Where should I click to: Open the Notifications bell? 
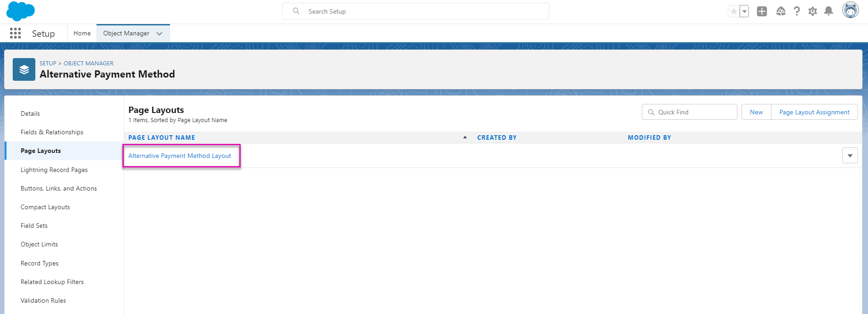coord(829,11)
